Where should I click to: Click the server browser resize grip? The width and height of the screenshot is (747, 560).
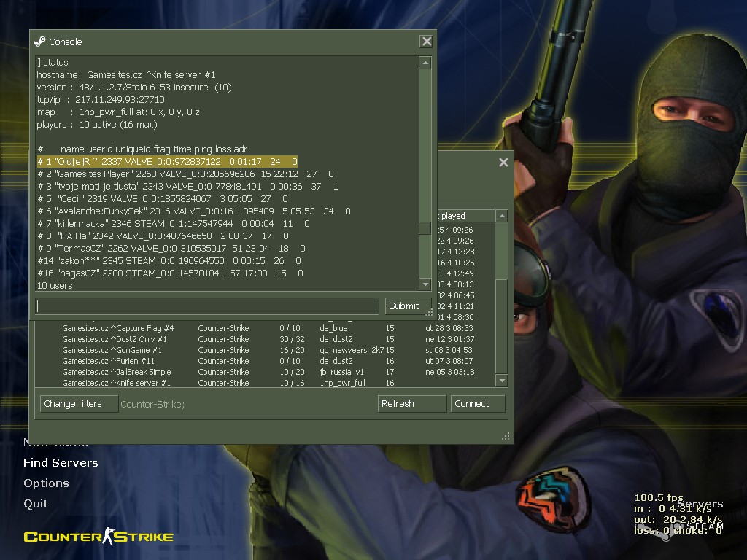coord(506,436)
